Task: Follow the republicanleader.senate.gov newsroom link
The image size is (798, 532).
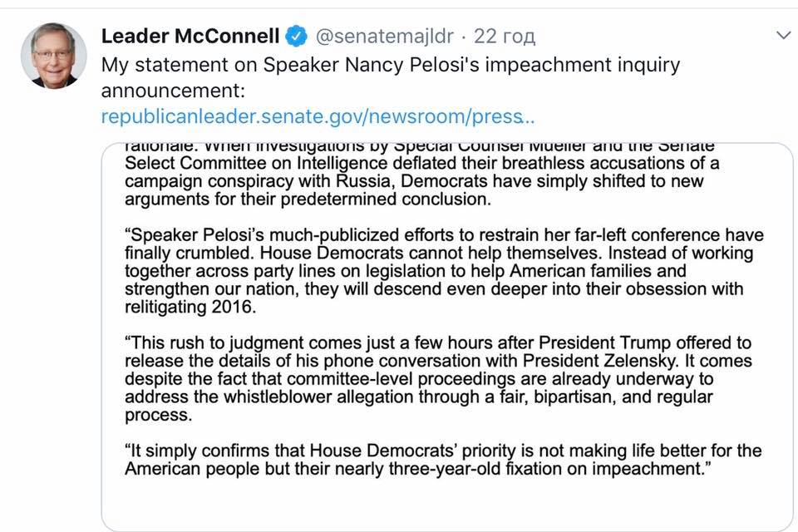Action: click(318, 116)
